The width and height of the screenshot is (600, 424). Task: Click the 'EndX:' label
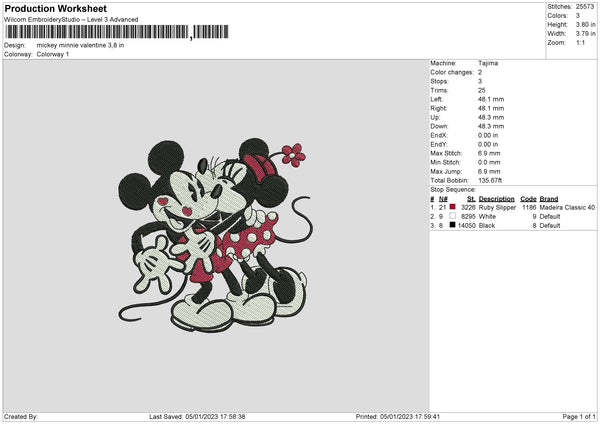[439, 135]
